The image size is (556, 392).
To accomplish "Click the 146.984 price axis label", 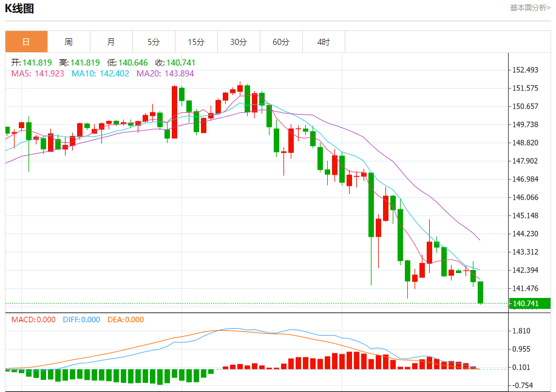I will pos(526,179).
